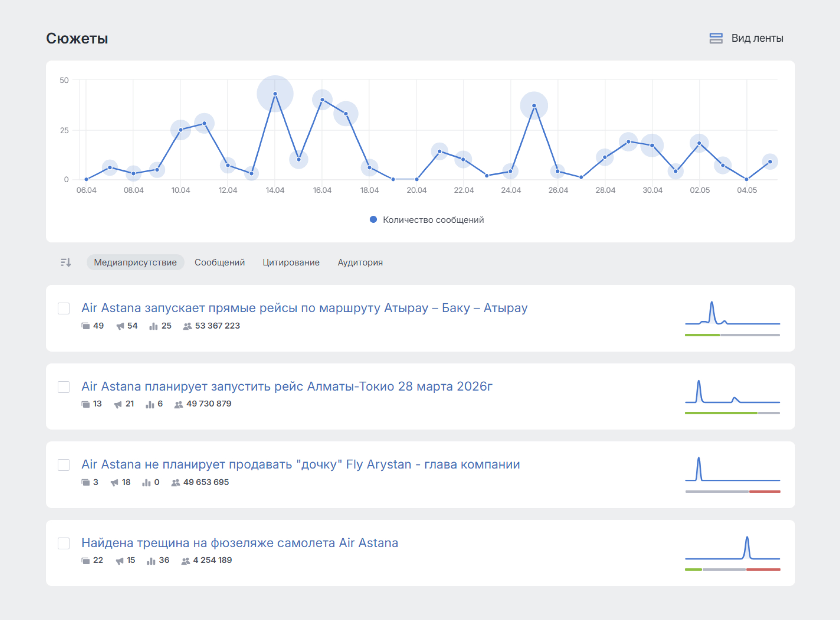Image resolution: width=840 pixels, height=620 pixels.
Task: Click sentiment bar of Fly Arystan story
Action: [x=732, y=492]
